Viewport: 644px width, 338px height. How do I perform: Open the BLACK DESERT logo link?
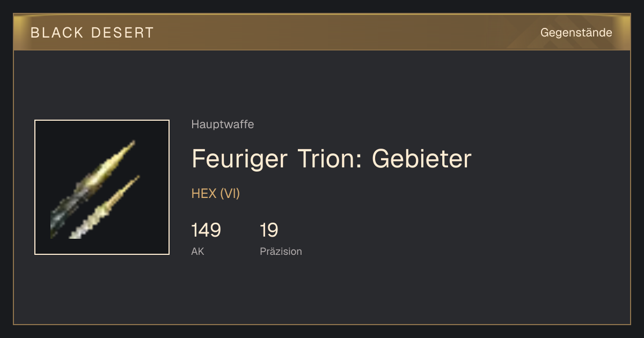click(x=92, y=33)
